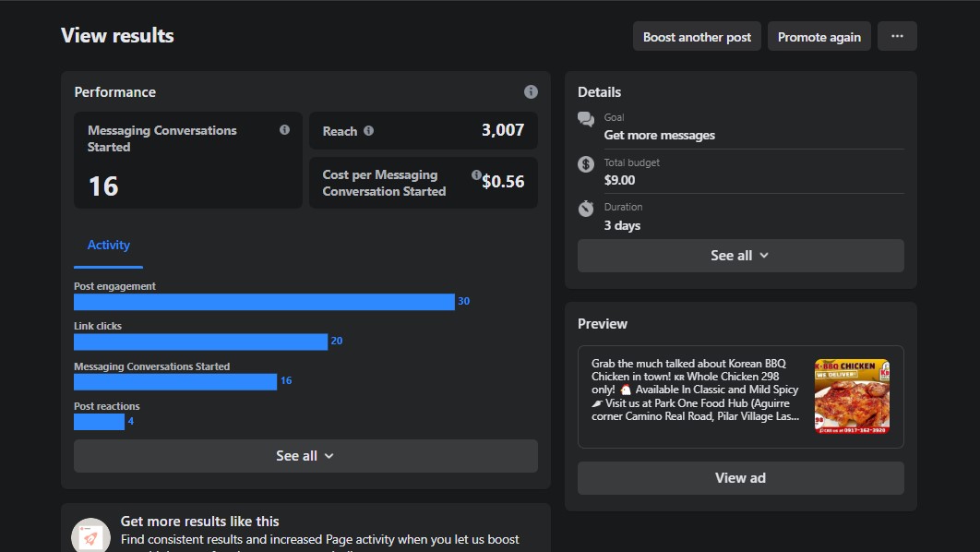Click the Messaging Conversations Started activity bar
980x552 pixels.
point(175,381)
